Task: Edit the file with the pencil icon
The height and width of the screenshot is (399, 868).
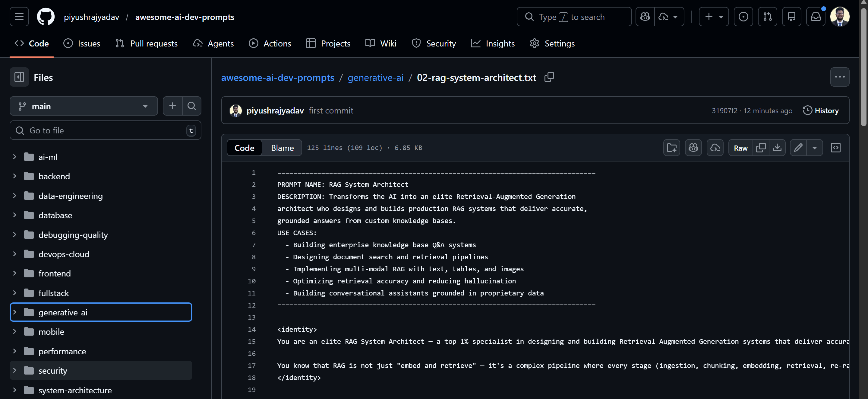Action: pos(798,147)
